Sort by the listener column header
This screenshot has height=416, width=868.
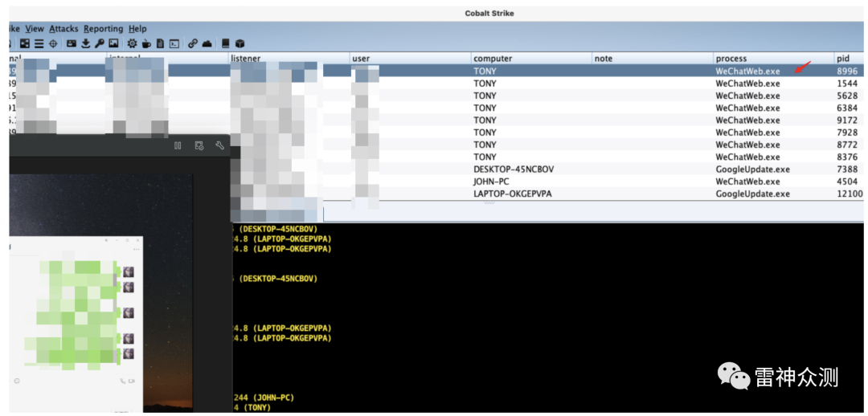[289, 58]
